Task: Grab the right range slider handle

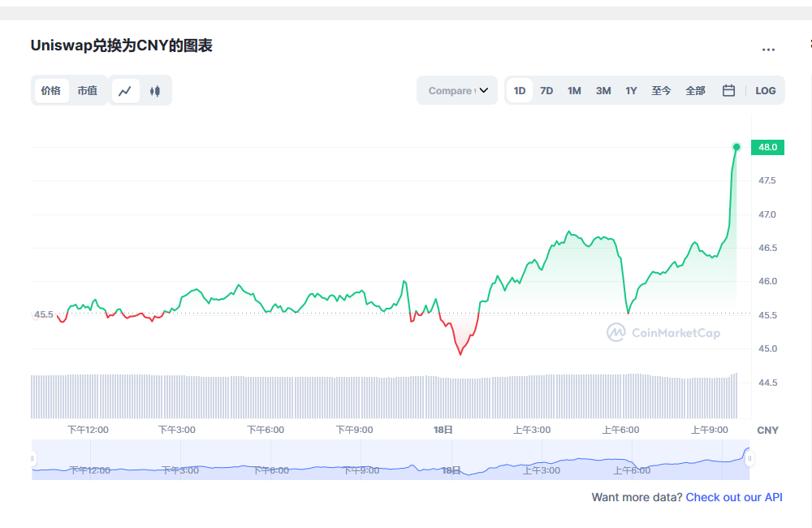Action: point(749,459)
